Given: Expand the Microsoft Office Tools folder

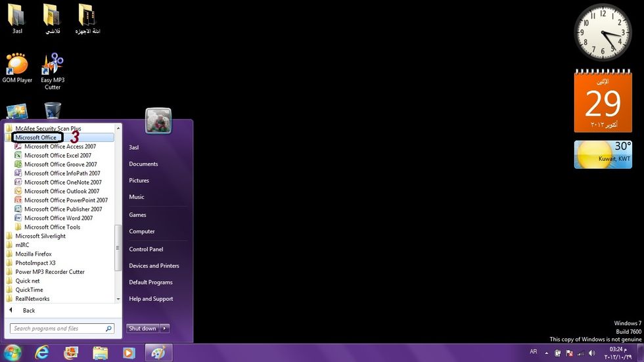Looking at the screenshot, I should tap(52, 227).
